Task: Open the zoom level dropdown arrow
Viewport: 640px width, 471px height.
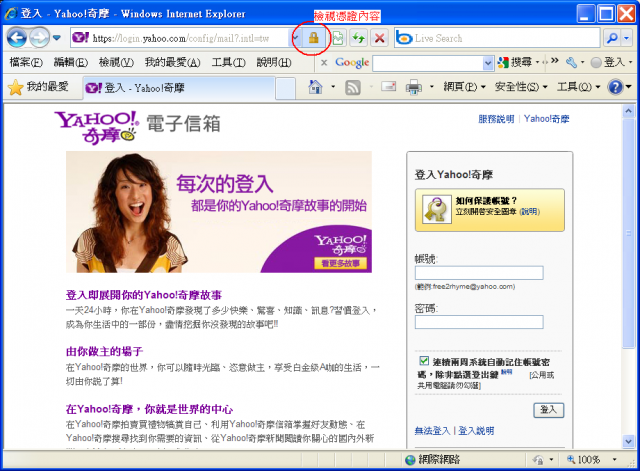Action: pyautogui.click(x=614, y=460)
